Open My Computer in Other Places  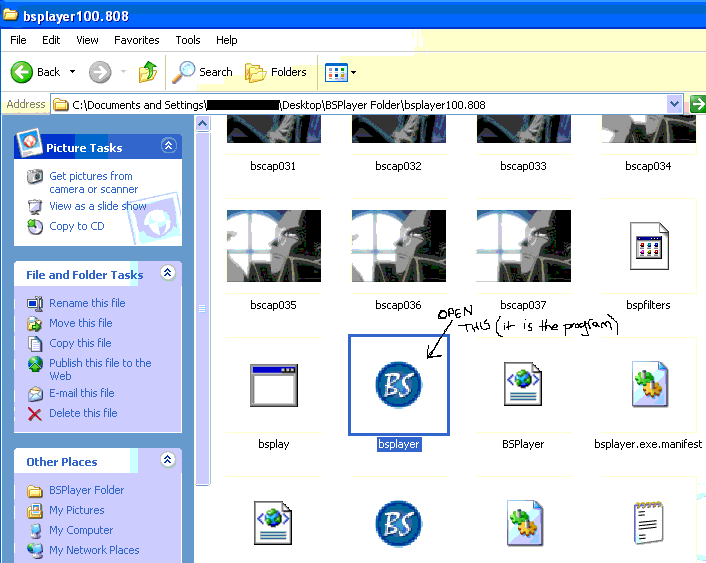pyautogui.click(x=81, y=530)
